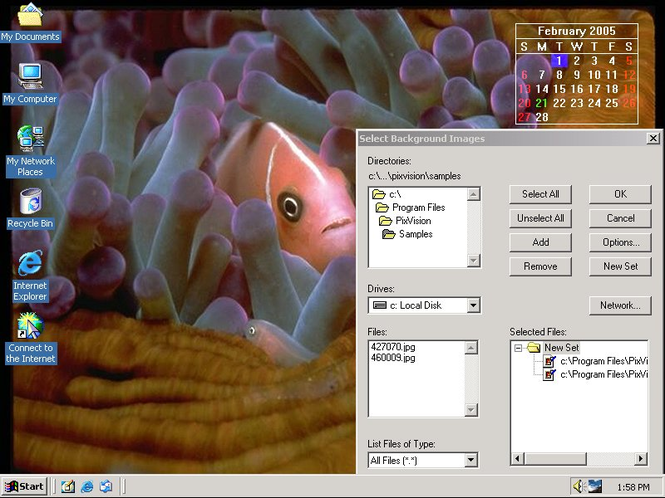Toggle the second checked file under New Set
665x498 pixels.
tap(550, 375)
